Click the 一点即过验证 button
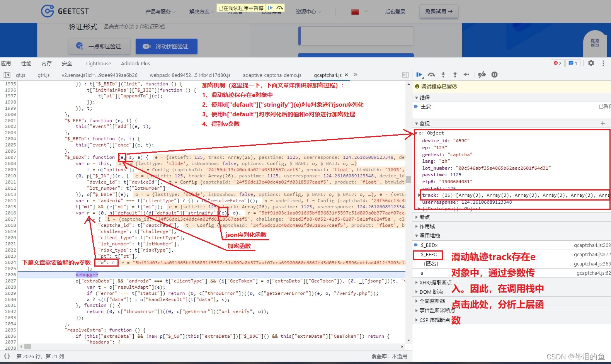 click(x=100, y=46)
